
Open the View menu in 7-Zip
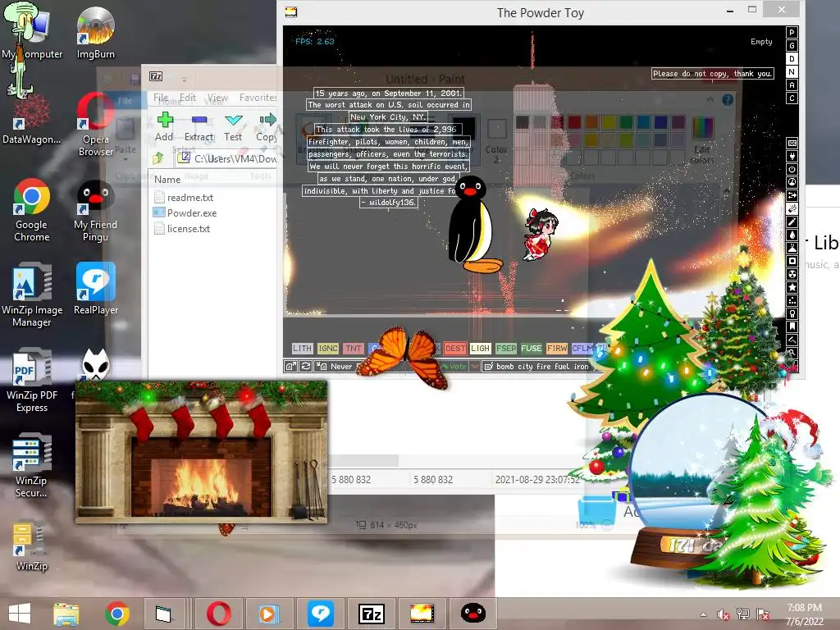[217, 98]
